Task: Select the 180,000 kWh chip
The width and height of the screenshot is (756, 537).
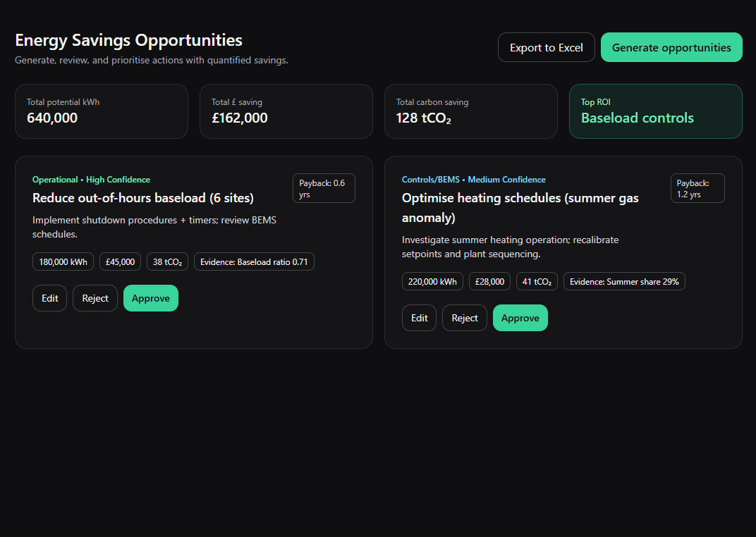Action: [63, 261]
